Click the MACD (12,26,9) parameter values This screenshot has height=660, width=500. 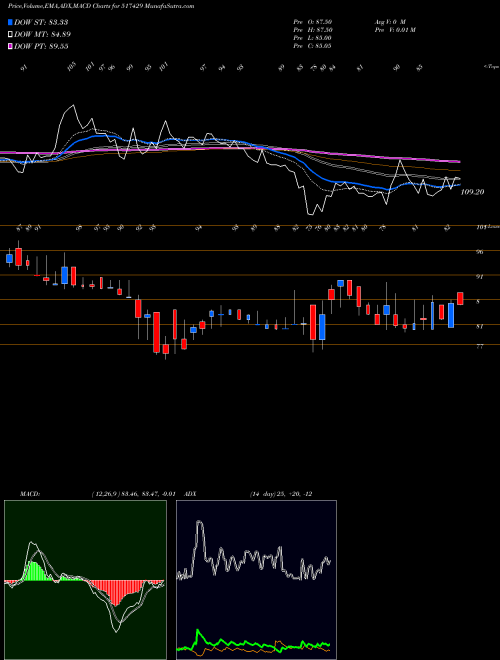coord(133,494)
